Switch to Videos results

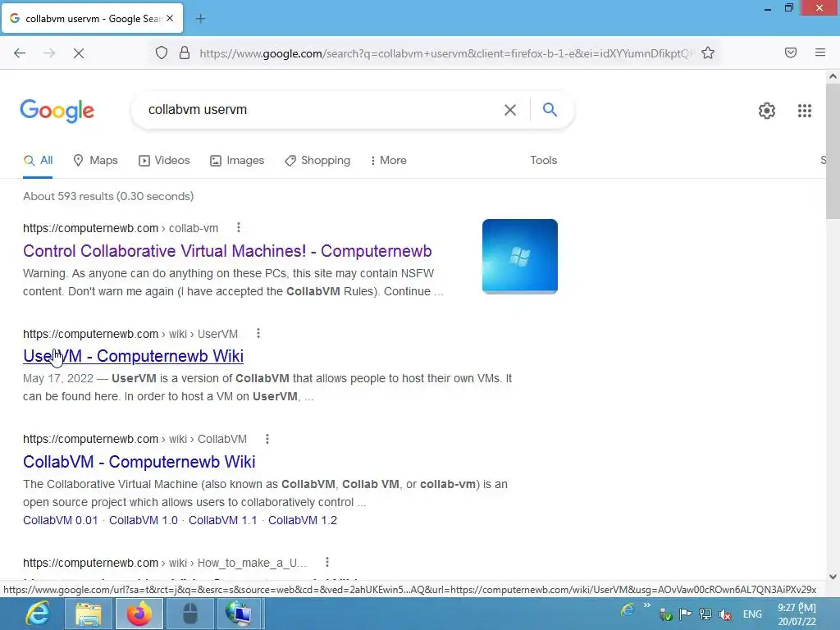164,160
